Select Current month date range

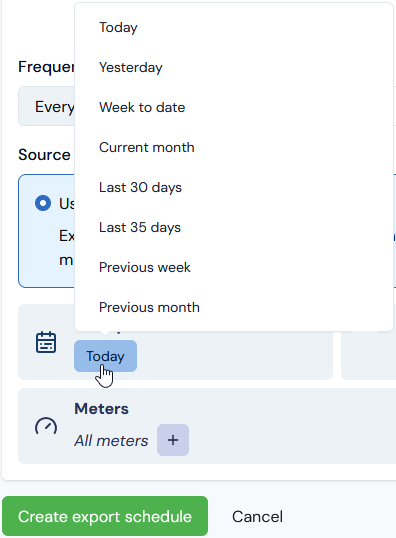pyautogui.click(x=234, y=148)
